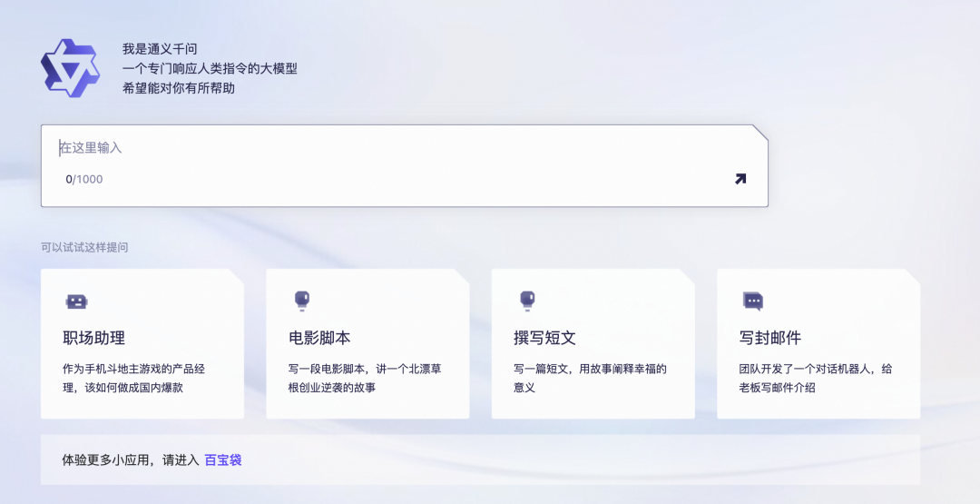The image size is (980, 504).
Task: Open the 写封邮件 card title
Action: pyautogui.click(x=770, y=338)
